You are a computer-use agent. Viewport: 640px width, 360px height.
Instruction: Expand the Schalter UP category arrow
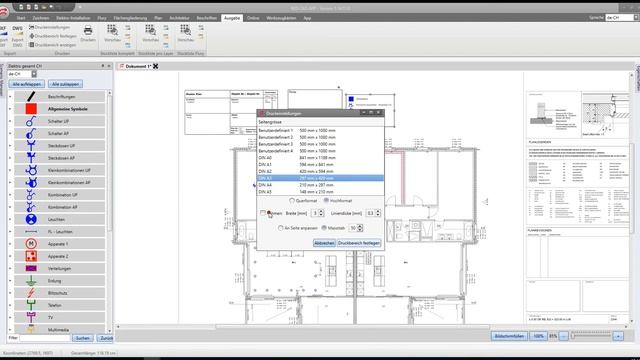10,121
